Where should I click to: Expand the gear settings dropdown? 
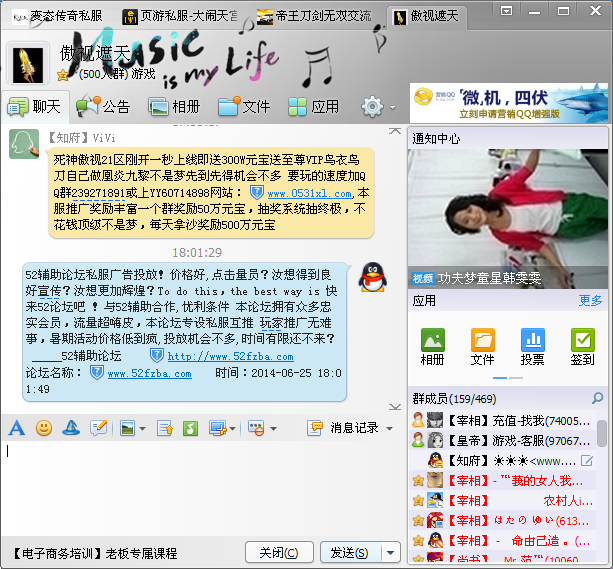click(x=393, y=107)
